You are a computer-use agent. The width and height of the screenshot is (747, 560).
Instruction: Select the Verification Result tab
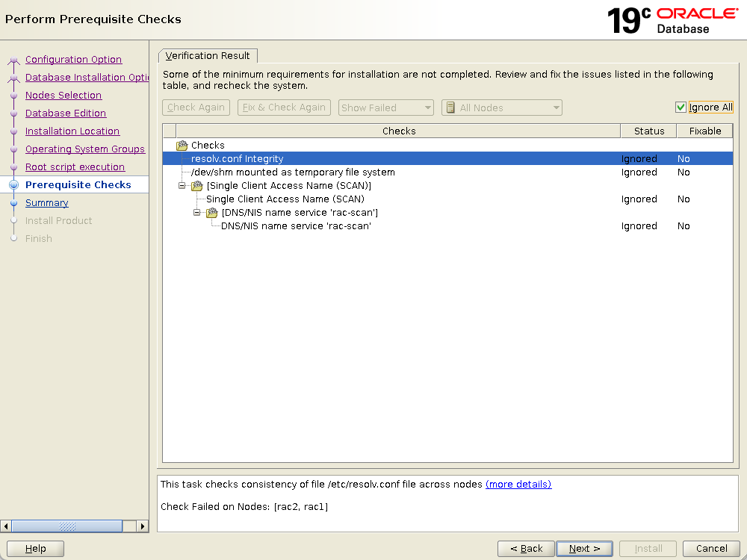coord(208,56)
